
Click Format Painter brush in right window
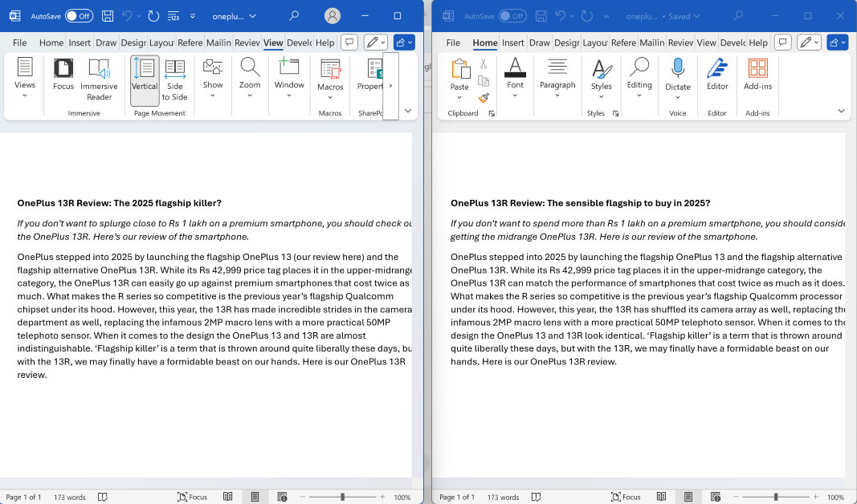click(x=484, y=98)
